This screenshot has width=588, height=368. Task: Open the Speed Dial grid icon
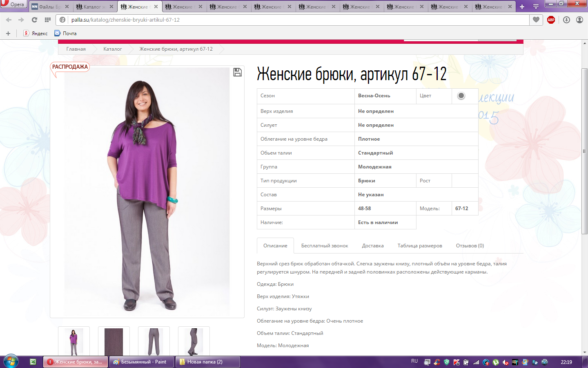coord(48,20)
